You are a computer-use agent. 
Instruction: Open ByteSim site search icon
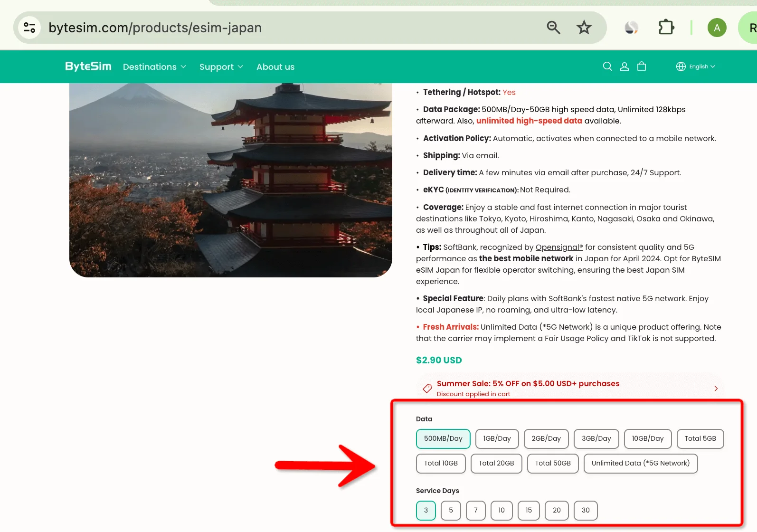[x=607, y=66]
